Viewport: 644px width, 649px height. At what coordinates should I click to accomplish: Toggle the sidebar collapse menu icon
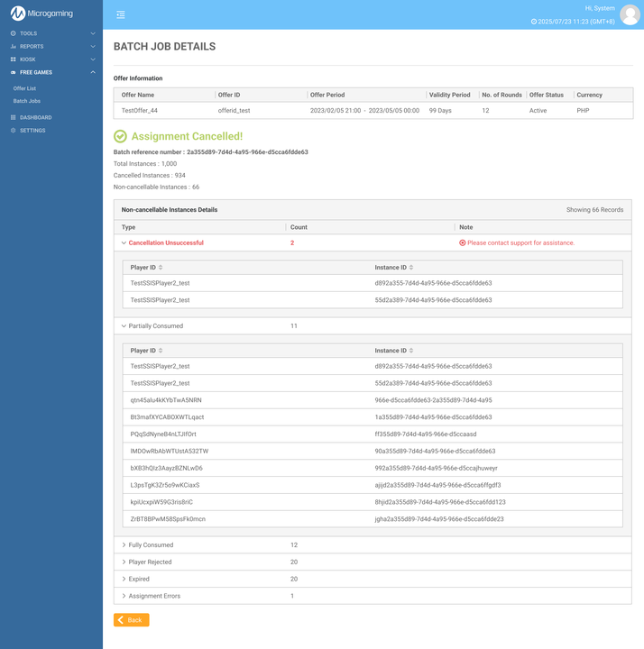[121, 14]
